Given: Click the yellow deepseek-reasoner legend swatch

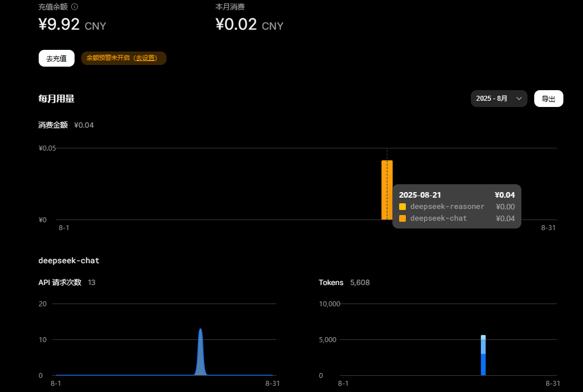Looking at the screenshot, I should (x=402, y=207).
